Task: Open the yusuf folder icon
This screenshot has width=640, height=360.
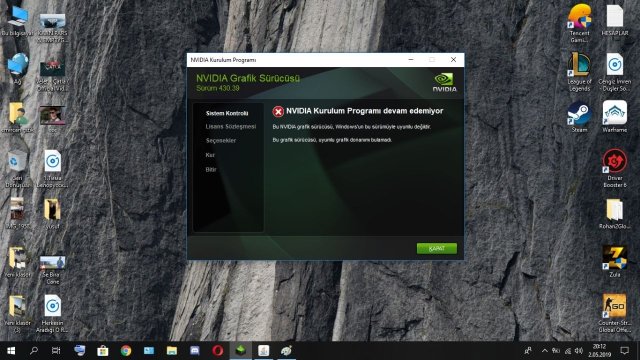Action: (52, 213)
